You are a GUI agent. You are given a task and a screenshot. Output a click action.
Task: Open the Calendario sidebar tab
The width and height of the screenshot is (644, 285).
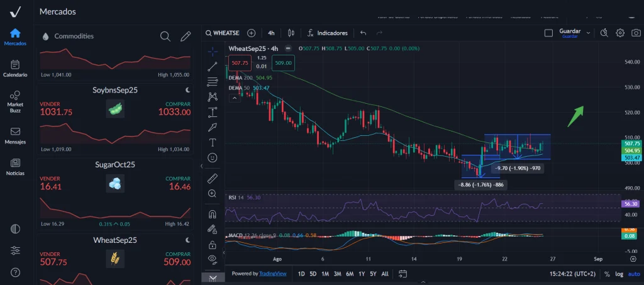(x=15, y=68)
